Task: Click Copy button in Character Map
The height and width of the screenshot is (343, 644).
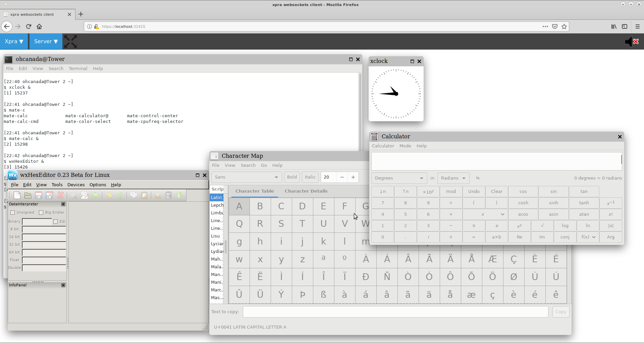Action: pyautogui.click(x=560, y=312)
